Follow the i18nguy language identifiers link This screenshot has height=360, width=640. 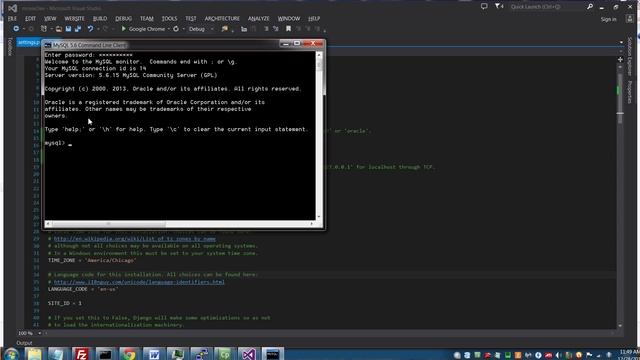point(139,282)
